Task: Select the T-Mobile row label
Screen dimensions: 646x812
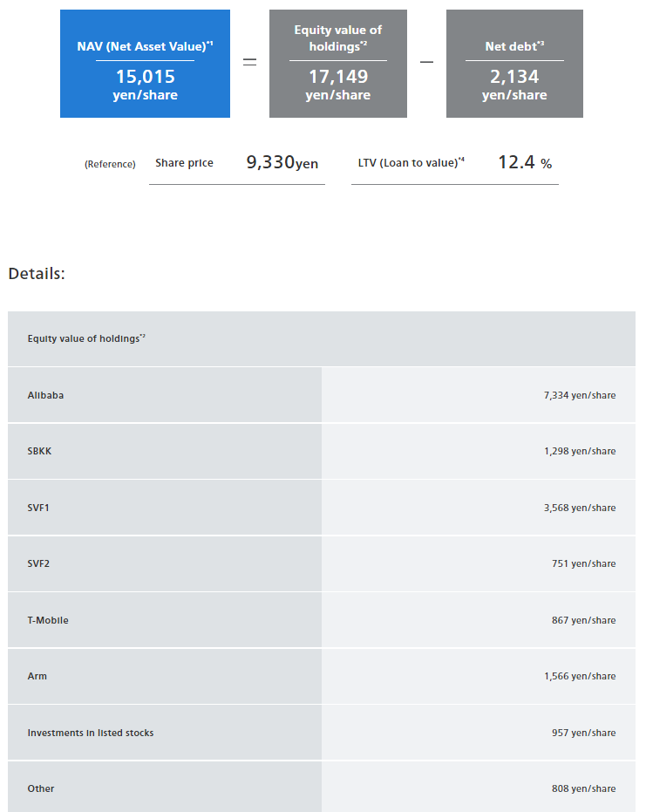Action: (x=48, y=620)
